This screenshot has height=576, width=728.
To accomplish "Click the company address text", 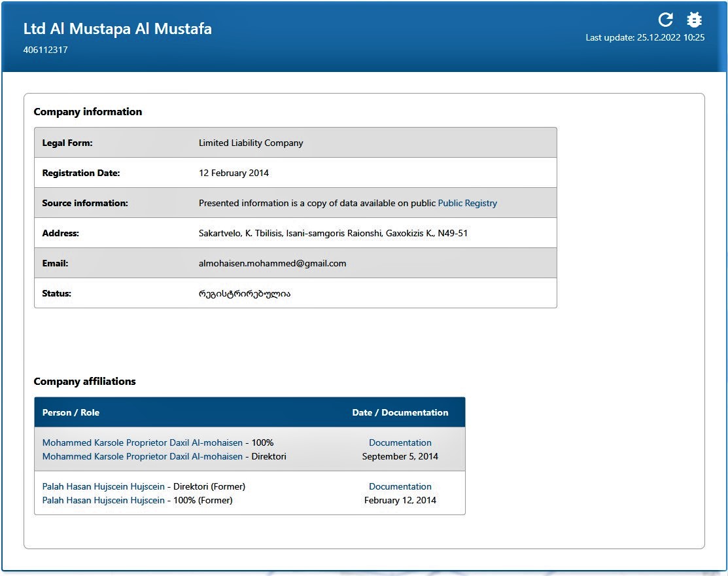I will 333,233.
